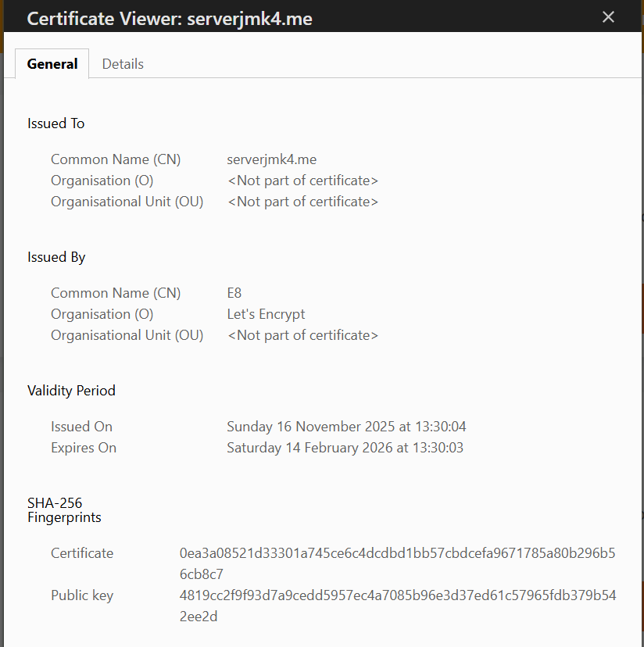Click the E8 issuer common name
The height and width of the screenshot is (647, 644).
click(x=234, y=292)
